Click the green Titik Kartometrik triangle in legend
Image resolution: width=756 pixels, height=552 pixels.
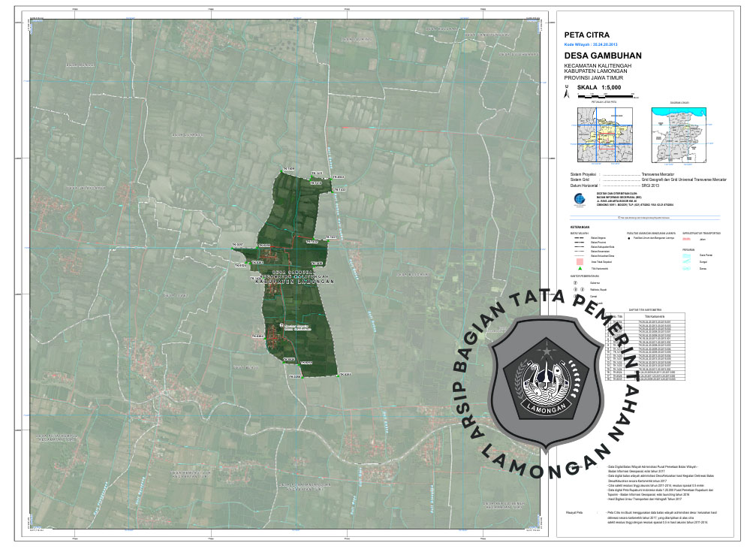580,268
